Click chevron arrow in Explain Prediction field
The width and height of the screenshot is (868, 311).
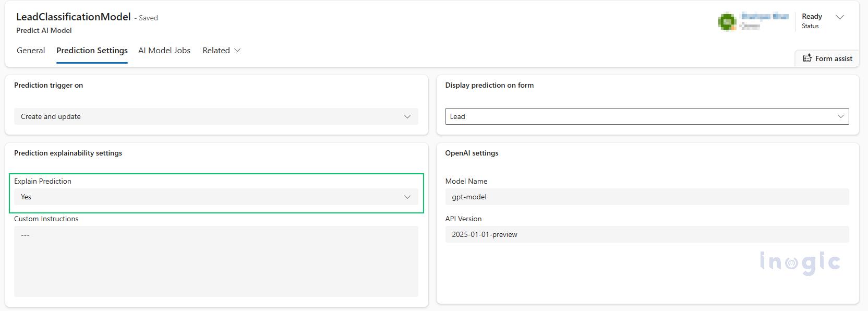pos(407,197)
